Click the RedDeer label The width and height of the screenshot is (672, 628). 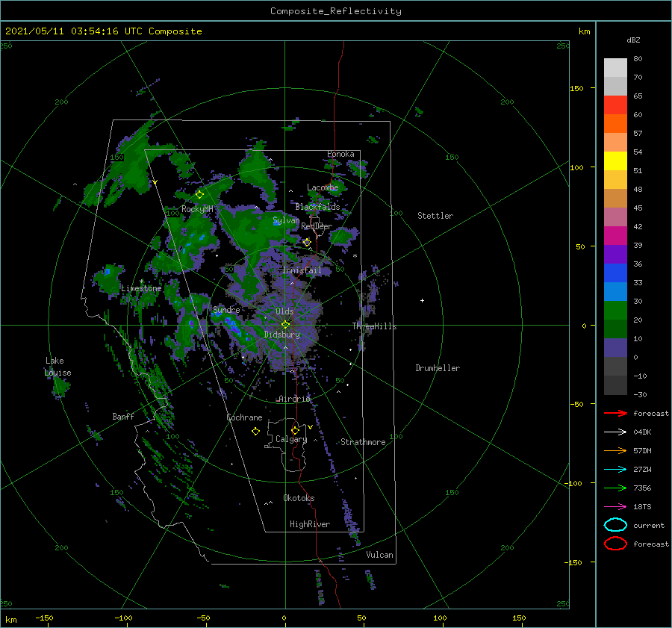(317, 226)
